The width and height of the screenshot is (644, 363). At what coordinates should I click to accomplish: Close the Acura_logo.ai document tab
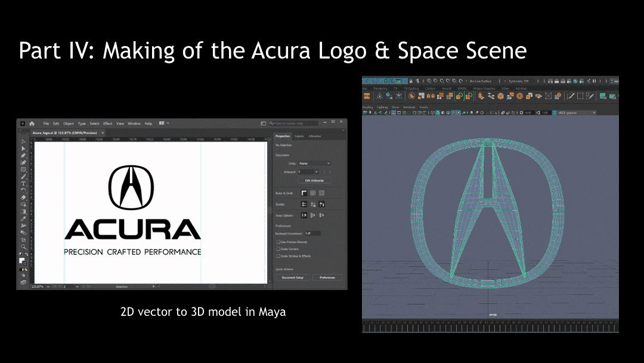click(x=103, y=133)
